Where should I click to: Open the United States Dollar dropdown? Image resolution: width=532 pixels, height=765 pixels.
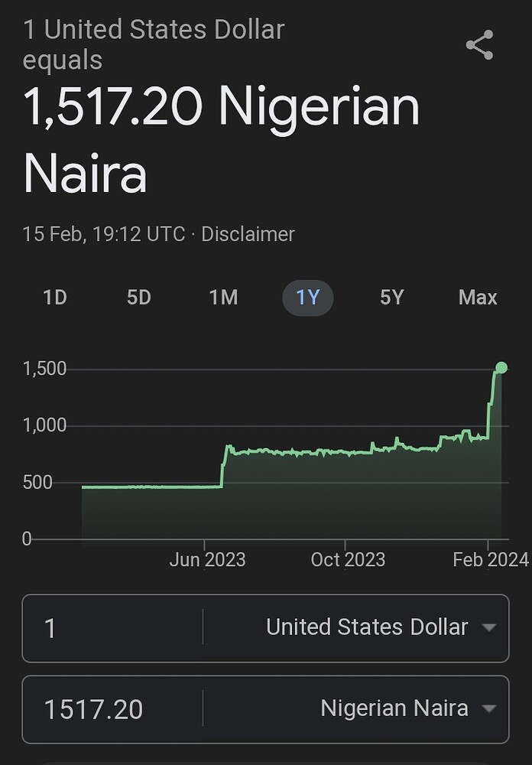380,627
